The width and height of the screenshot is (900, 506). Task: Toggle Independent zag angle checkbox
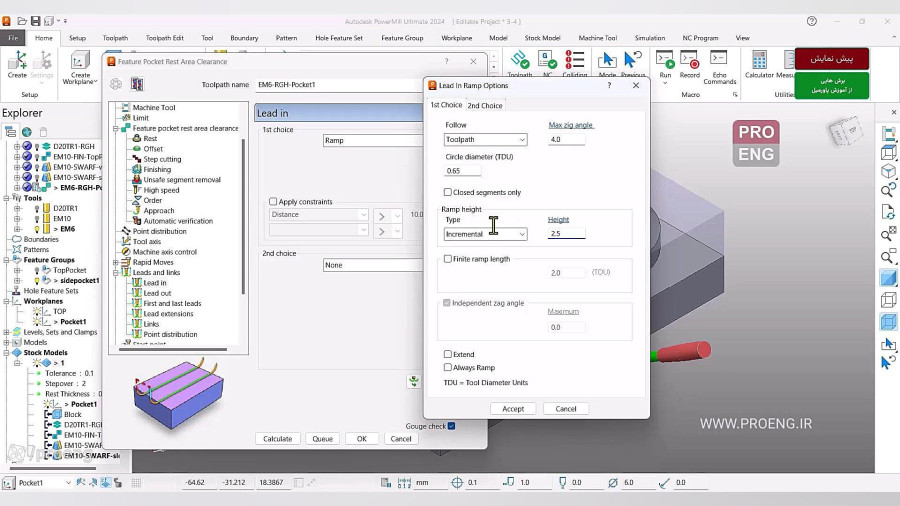(447, 302)
